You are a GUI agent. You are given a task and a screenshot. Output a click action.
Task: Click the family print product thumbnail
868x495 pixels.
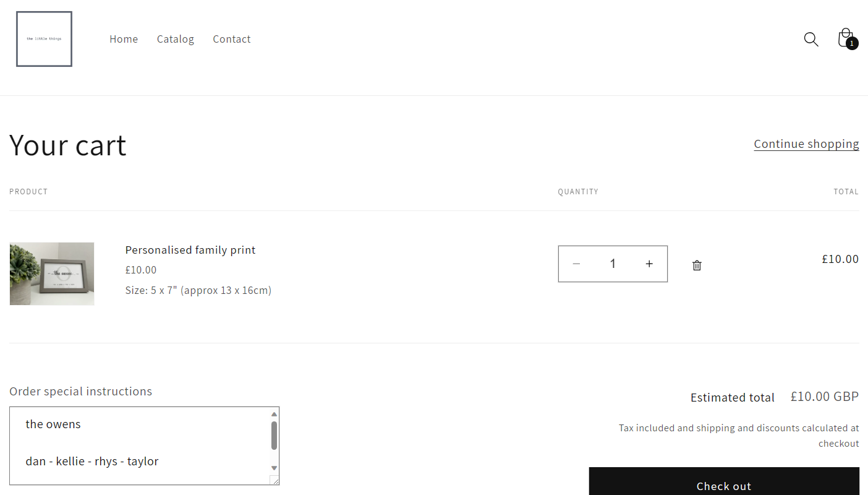(52, 273)
